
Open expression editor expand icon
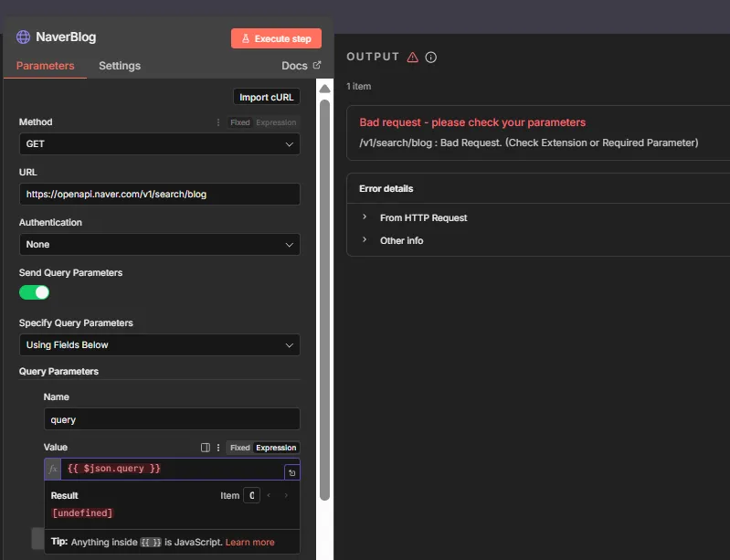[x=291, y=472]
